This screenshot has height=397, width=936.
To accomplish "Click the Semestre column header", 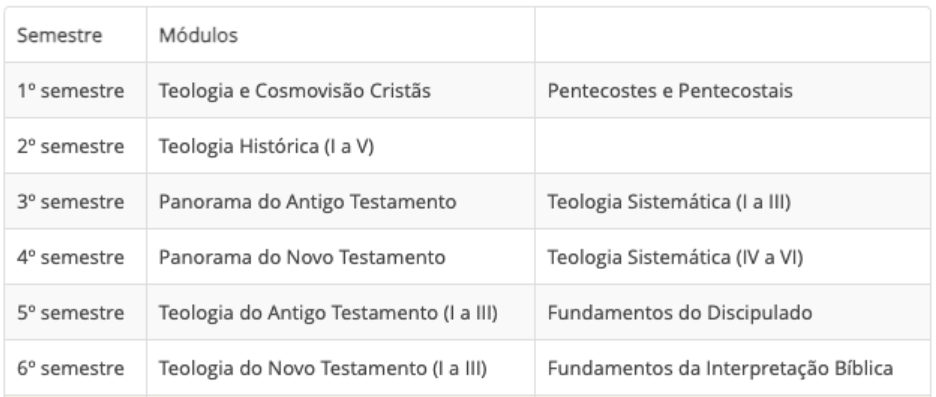I will [x=75, y=35].
